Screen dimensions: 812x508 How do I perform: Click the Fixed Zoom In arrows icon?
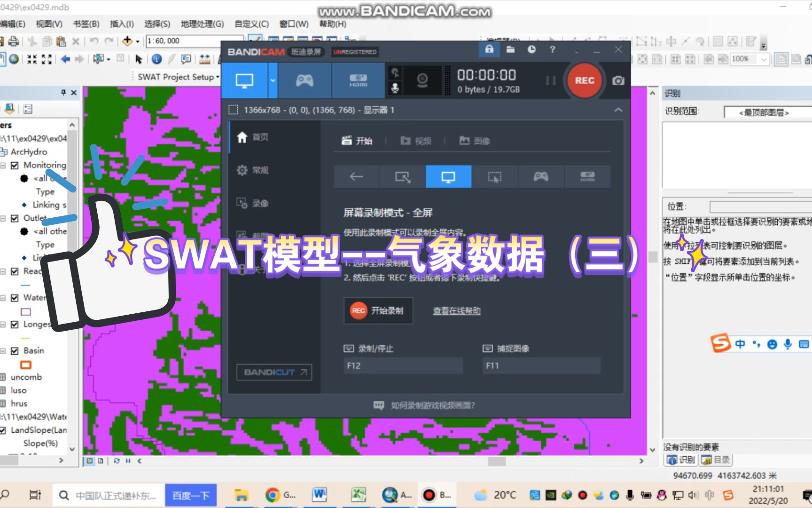coord(31,59)
